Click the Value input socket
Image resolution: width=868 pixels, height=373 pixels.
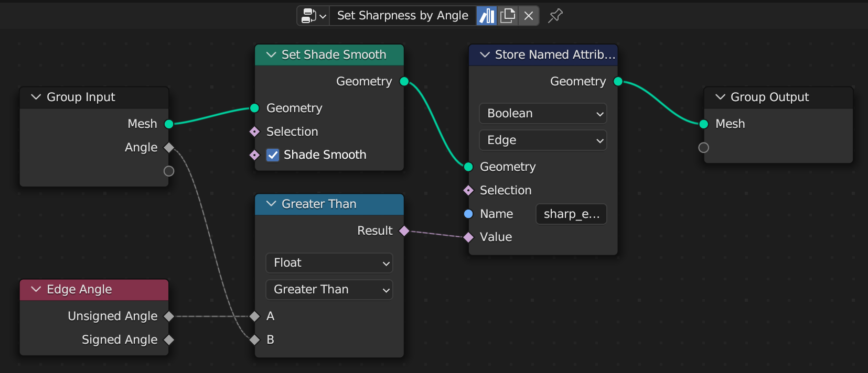[469, 237]
